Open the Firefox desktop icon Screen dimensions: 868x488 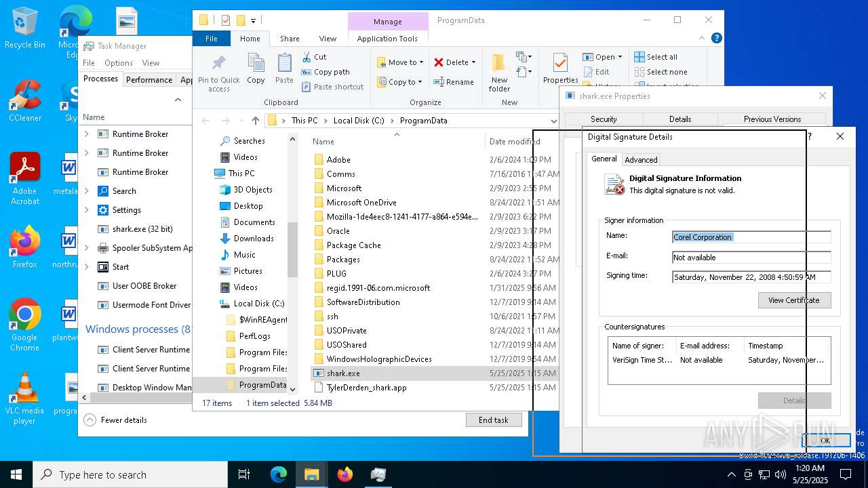click(x=24, y=247)
